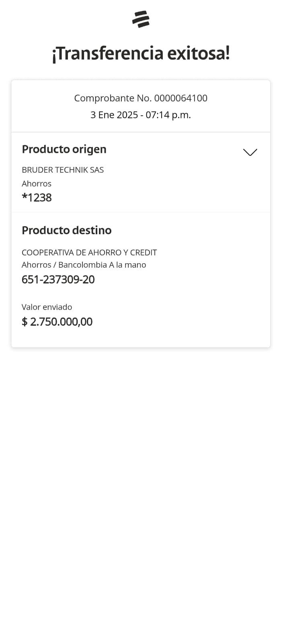Click the Producto origen section title

[x=64, y=149]
